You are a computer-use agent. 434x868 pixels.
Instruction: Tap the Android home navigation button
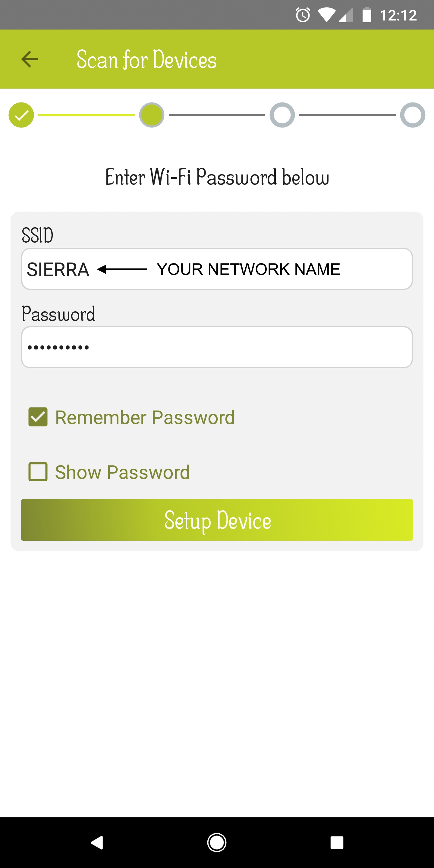point(217,843)
